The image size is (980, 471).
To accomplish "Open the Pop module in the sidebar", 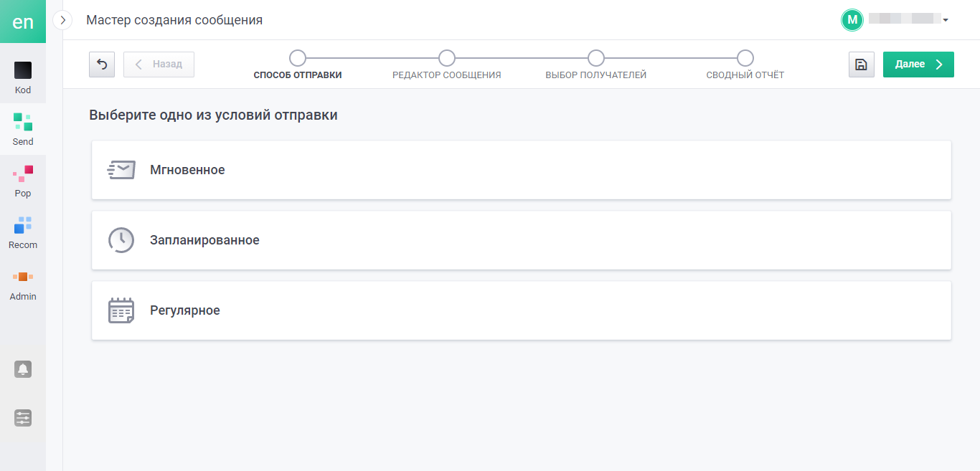I will pyautogui.click(x=23, y=181).
